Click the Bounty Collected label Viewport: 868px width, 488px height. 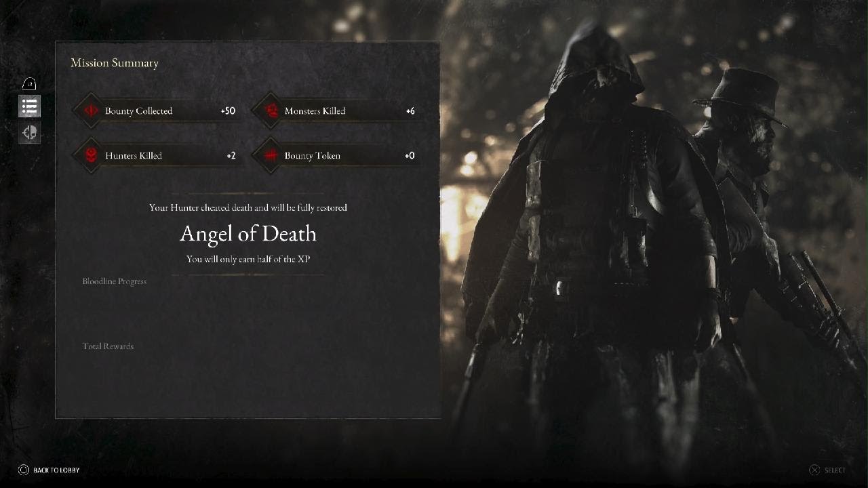pyautogui.click(x=138, y=111)
